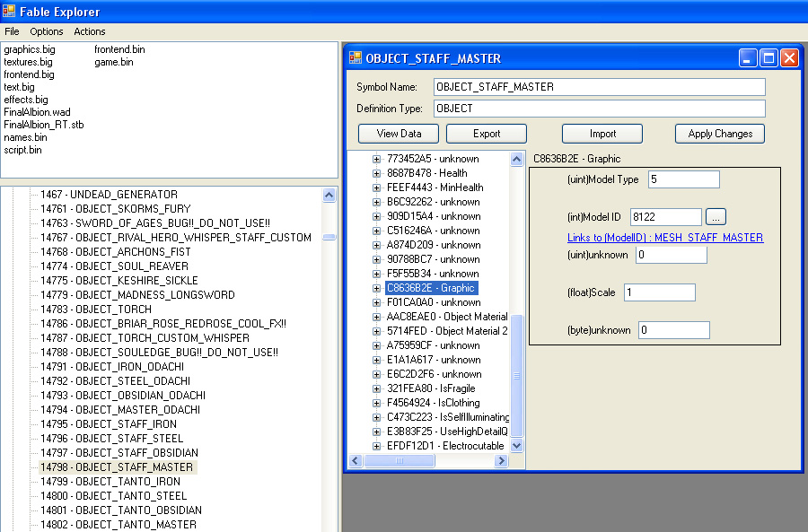Expand the 8687B478 - Health node
This screenshot has height=532, width=808.
[x=377, y=173]
